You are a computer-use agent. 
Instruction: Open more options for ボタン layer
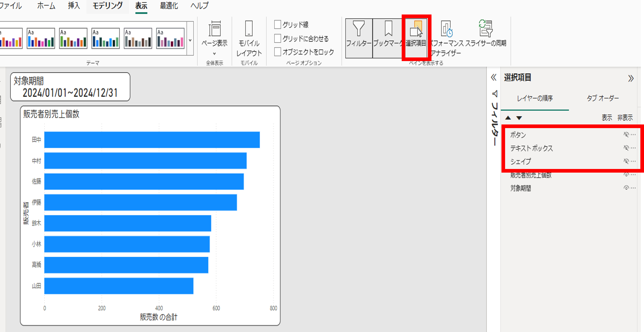click(x=633, y=135)
